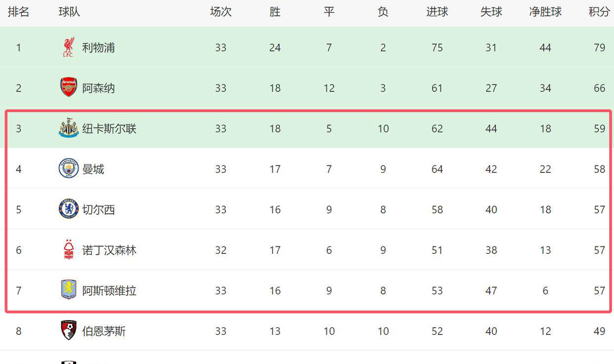Click the Newcastle United crest icon
Viewport: 614px width, 364px height.
tap(69, 128)
